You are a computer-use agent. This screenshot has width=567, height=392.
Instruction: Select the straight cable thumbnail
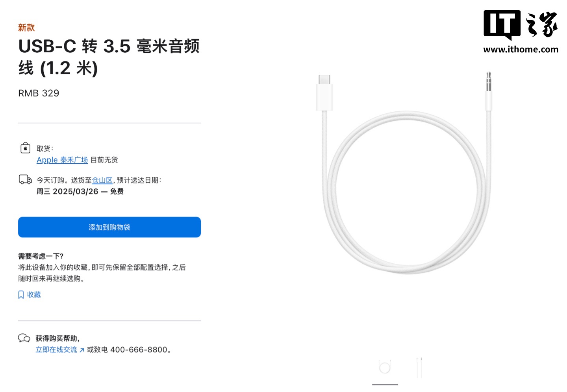click(x=419, y=368)
